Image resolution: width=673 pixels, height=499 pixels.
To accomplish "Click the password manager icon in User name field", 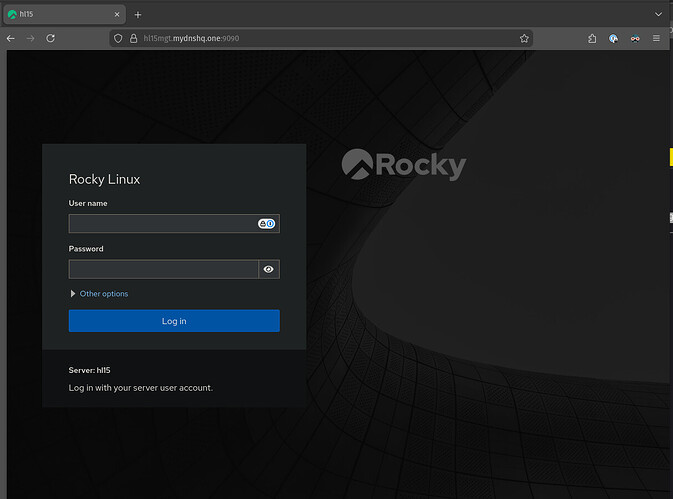I will tap(266, 224).
